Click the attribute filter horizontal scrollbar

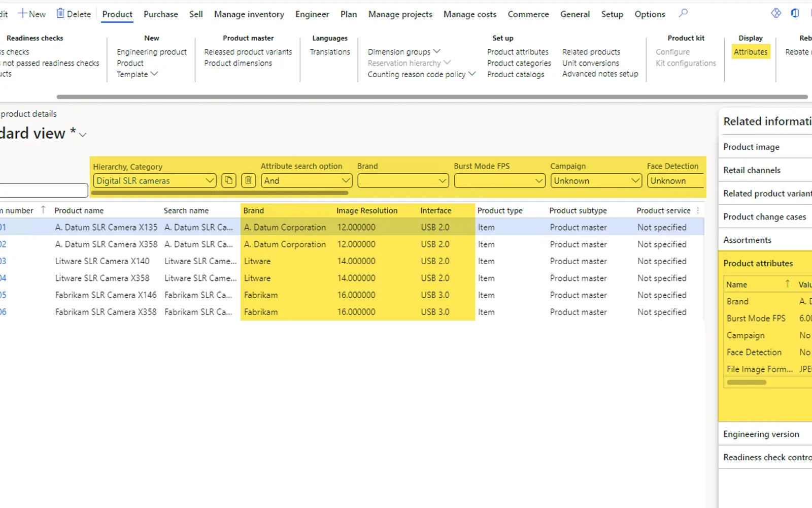click(220, 193)
